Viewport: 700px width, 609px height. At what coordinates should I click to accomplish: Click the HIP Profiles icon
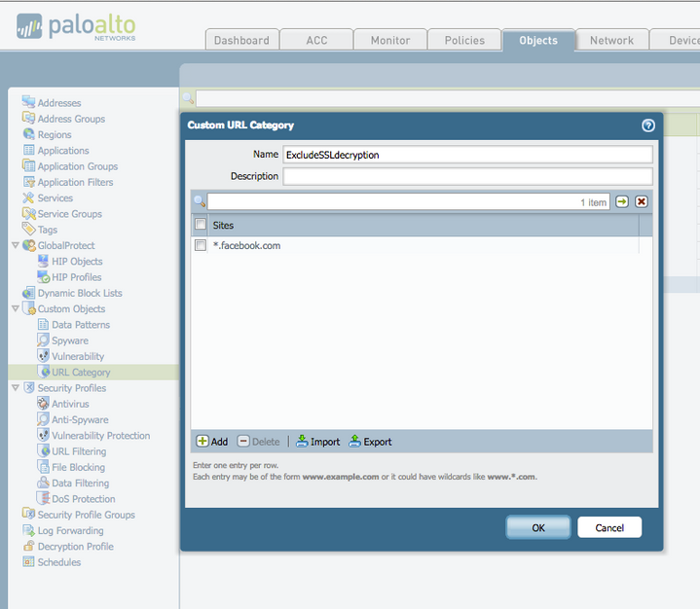click(43, 276)
